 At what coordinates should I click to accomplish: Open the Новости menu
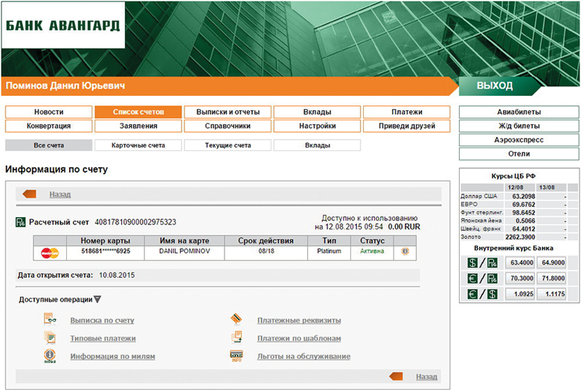[x=49, y=112]
